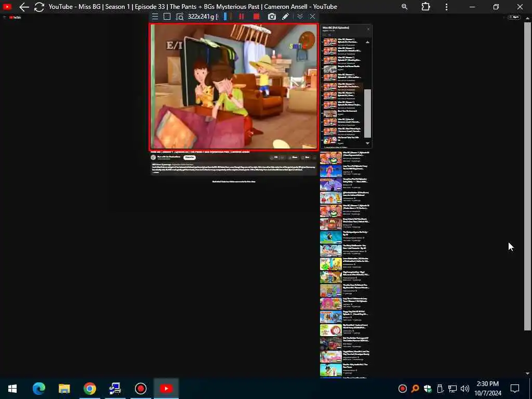The image size is (532, 399).
Task: Take a screenshot with the camera icon
Action: (272, 17)
